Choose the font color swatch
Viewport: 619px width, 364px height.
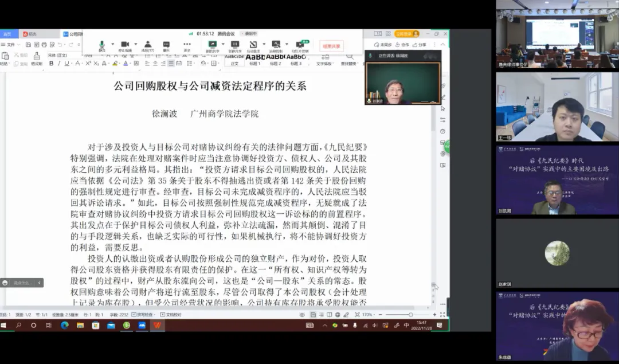pos(126,63)
